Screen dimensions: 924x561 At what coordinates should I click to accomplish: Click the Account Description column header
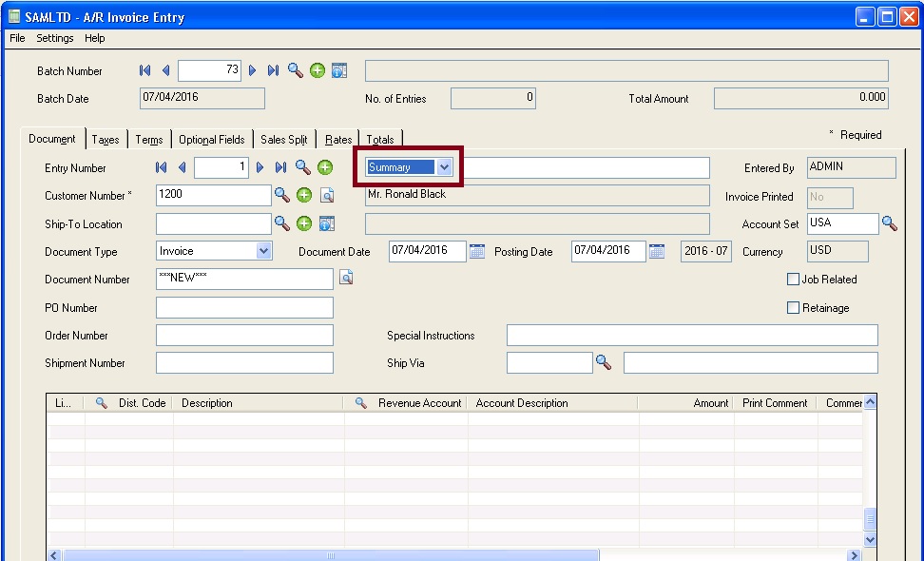tap(553, 403)
